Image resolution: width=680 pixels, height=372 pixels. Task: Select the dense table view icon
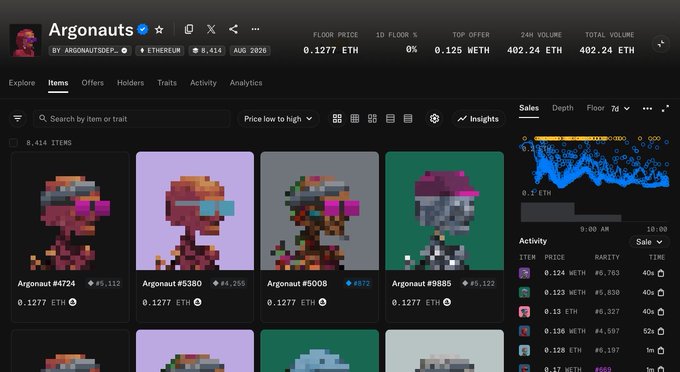point(408,118)
